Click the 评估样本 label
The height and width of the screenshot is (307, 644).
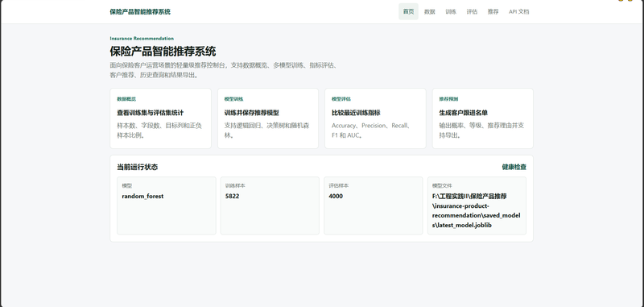(x=338, y=186)
